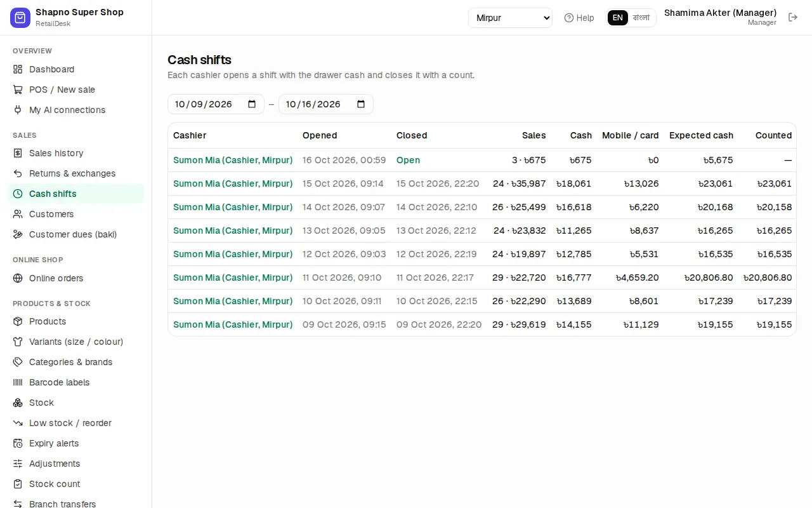The height and width of the screenshot is (508, 812).
Task: Click the Customer dues (baki) icon
Action: point(18,234)
